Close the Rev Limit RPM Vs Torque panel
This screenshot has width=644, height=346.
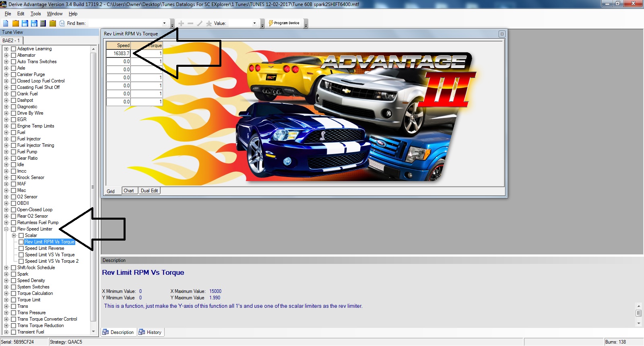502,34
